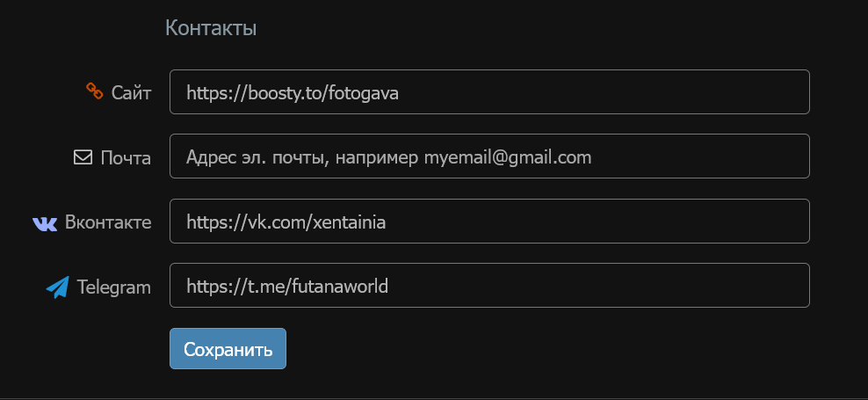Viewport: 868px width, 400px height.
Task: Click the chain link icon beside Сайт
Action: tap(94, 91)
